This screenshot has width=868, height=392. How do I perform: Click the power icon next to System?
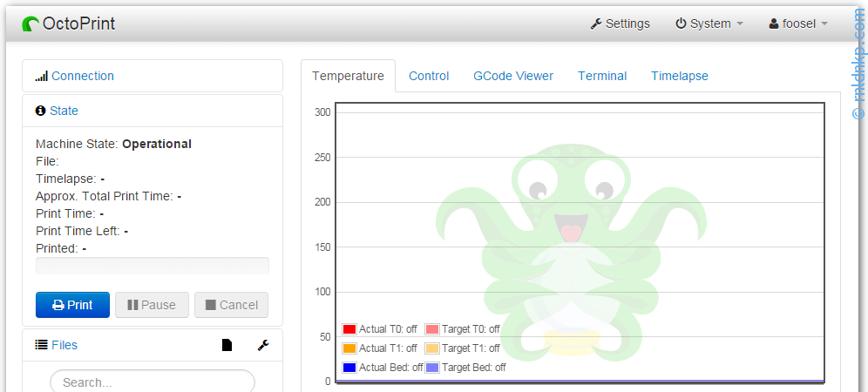[x=681, y=24]
